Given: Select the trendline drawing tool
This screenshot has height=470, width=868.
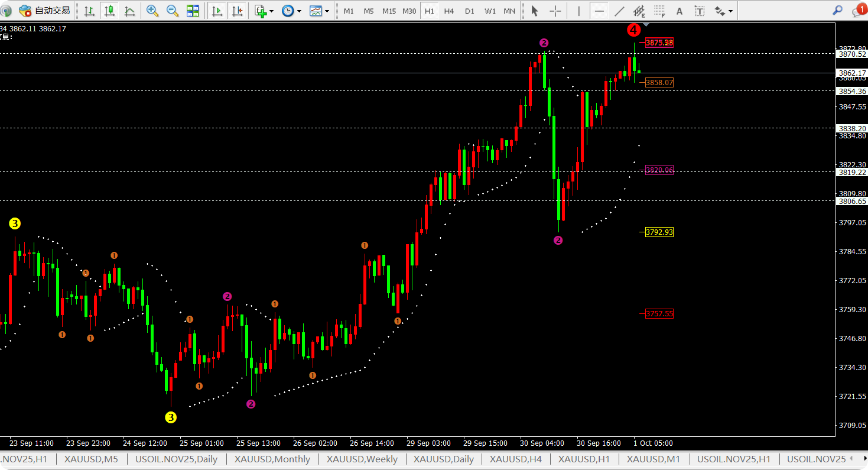Looking at the screenshot, I should click(x=619, y=11).
